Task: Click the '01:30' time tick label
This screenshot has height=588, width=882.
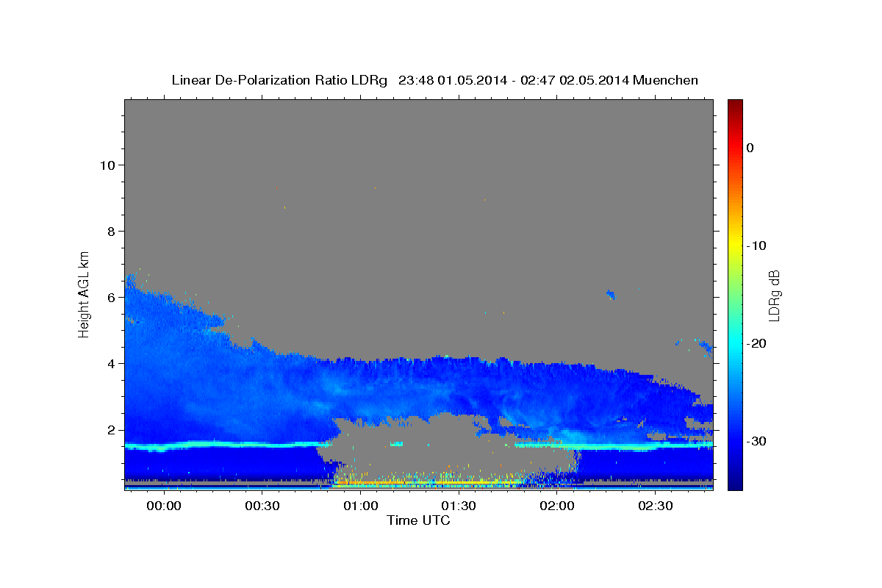Action: 459,506
